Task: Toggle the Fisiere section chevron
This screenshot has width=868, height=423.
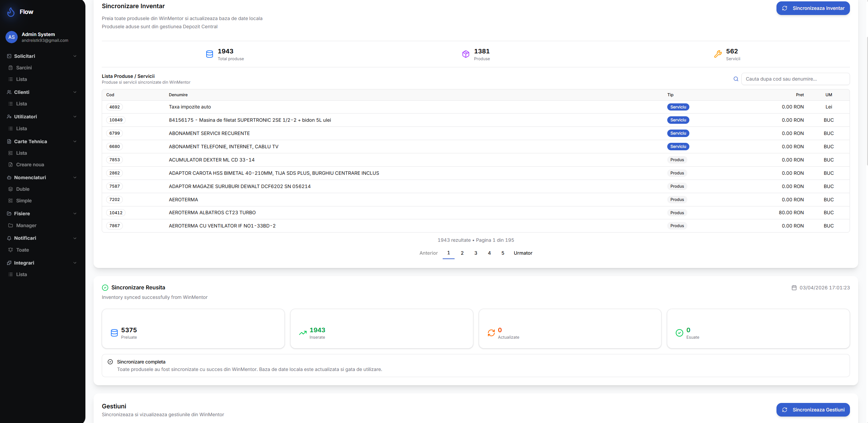Action: [x=75, y=214]
